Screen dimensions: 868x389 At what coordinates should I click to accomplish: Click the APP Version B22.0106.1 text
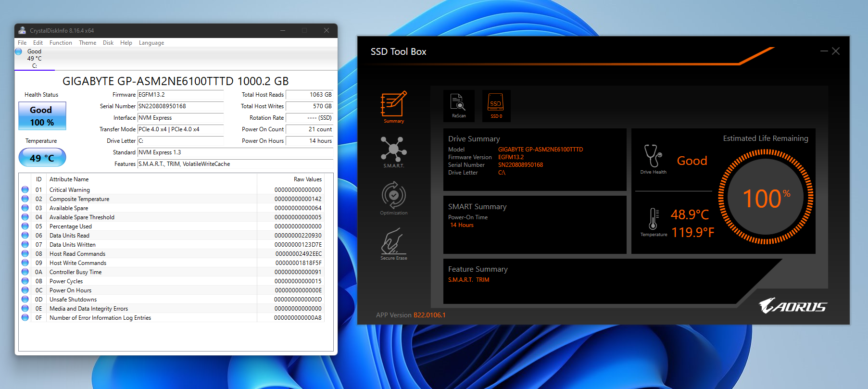coord(411,315)
